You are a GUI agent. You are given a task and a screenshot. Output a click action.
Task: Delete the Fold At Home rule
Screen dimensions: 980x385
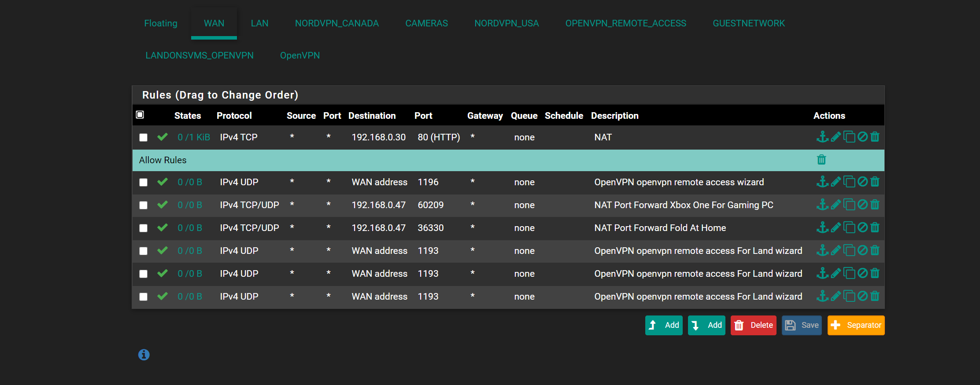pos(875,227)
